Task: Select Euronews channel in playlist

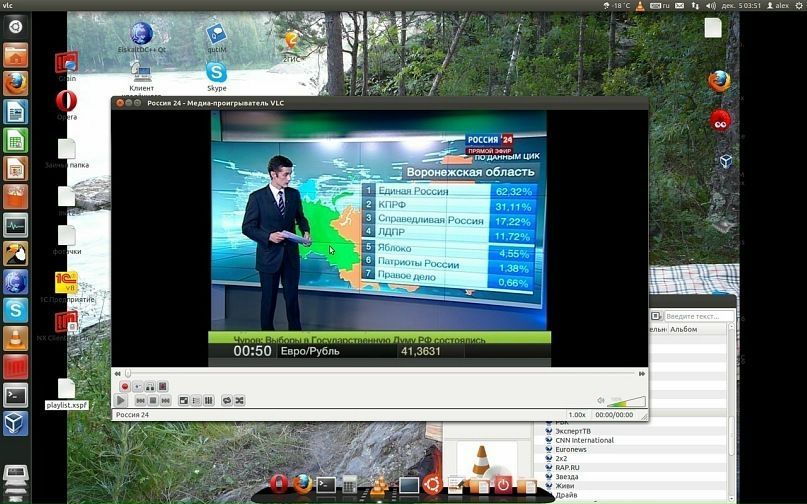Action: click(x=573, y=449)
